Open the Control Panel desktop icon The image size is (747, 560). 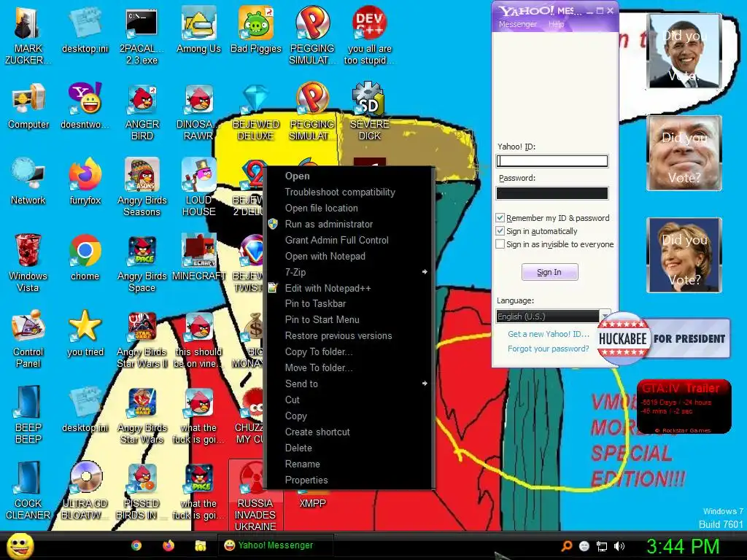click(x=28, y=338)
